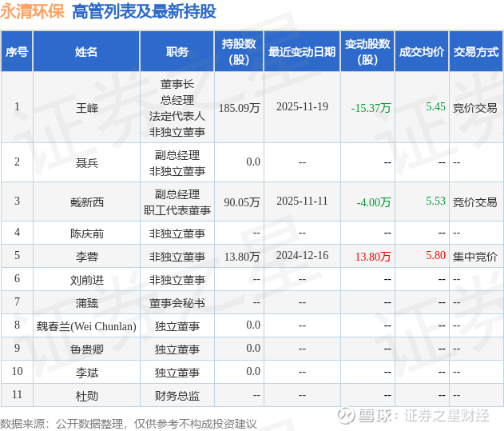This screenshot has height=431, width=504.
Task: Click the name 戴新西
Action: click(87, 202)
